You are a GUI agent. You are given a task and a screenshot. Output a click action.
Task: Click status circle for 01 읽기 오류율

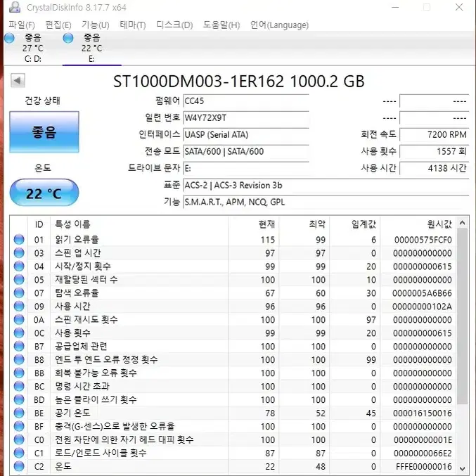pos(19,240)
